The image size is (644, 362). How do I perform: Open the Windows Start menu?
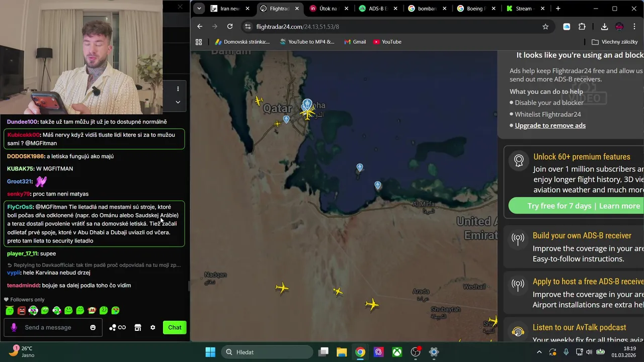click(210, 352)
